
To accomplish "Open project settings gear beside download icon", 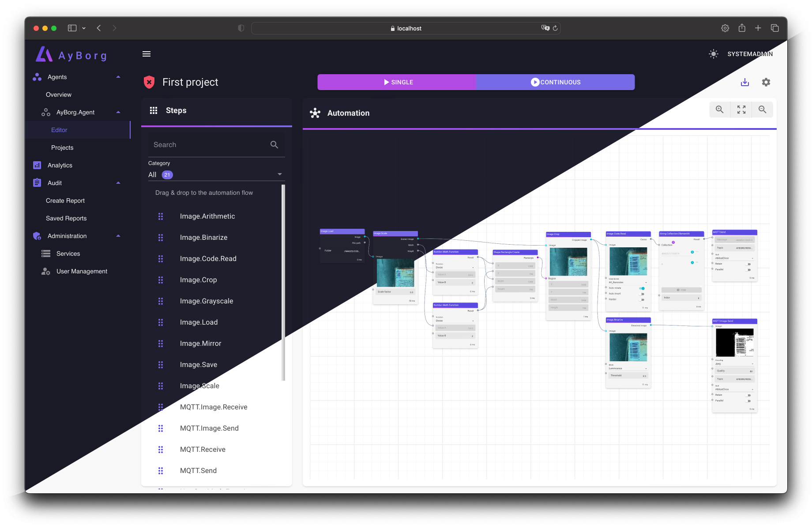I will tap(766, 82).
